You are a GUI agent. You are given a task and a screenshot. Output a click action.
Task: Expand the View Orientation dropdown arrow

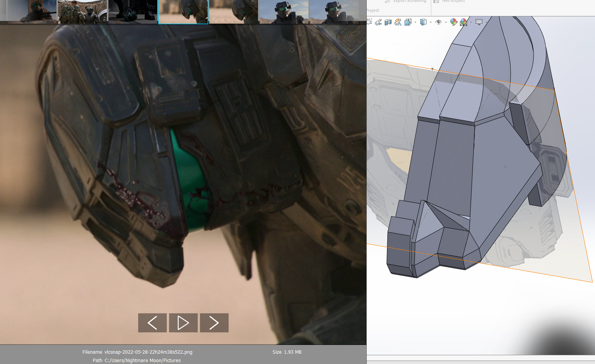415,22
